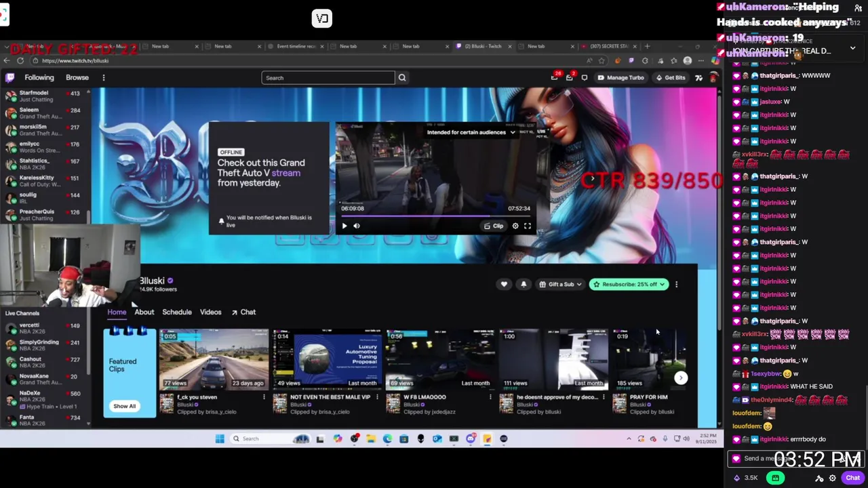Open 'W F8 LMAOOOO' clip thumbnail
868x488 pixels.
441,359
